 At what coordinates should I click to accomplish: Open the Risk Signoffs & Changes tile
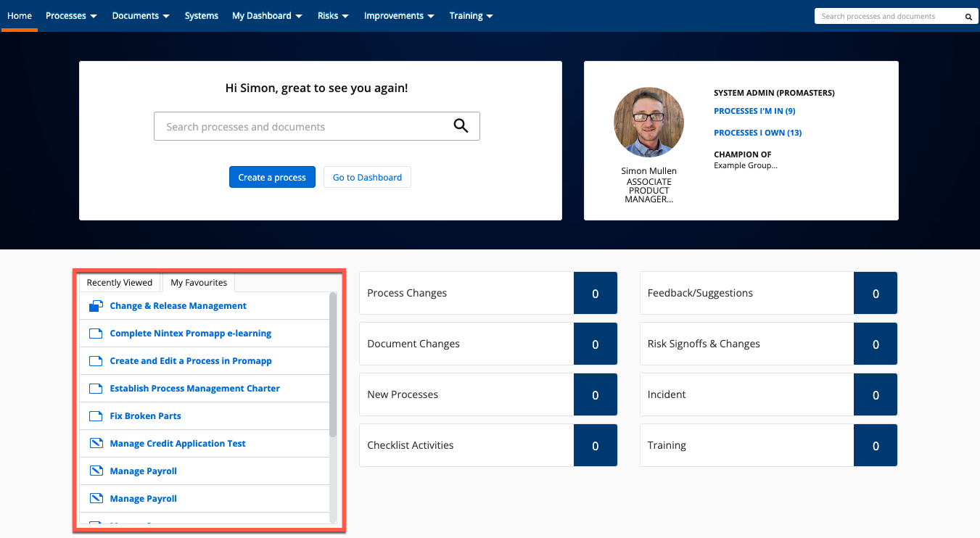(769, 344)
